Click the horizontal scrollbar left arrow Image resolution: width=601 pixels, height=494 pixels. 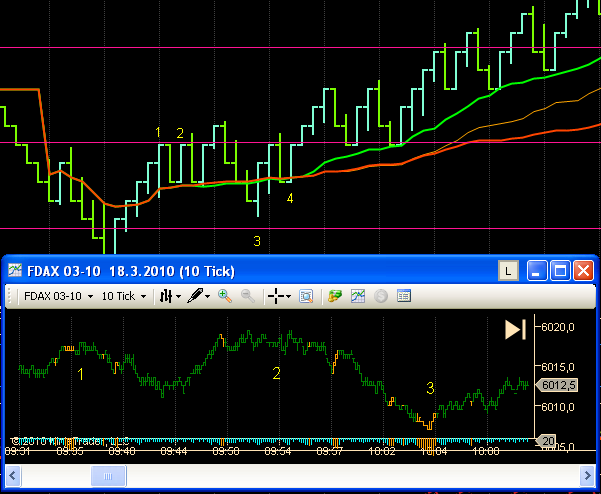click(x=12, y=476)
